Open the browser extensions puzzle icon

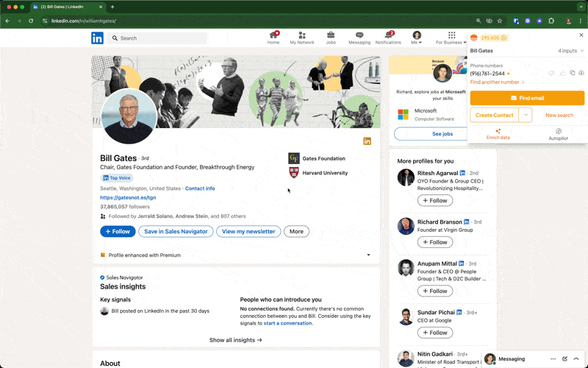click(x=551, y=21)
